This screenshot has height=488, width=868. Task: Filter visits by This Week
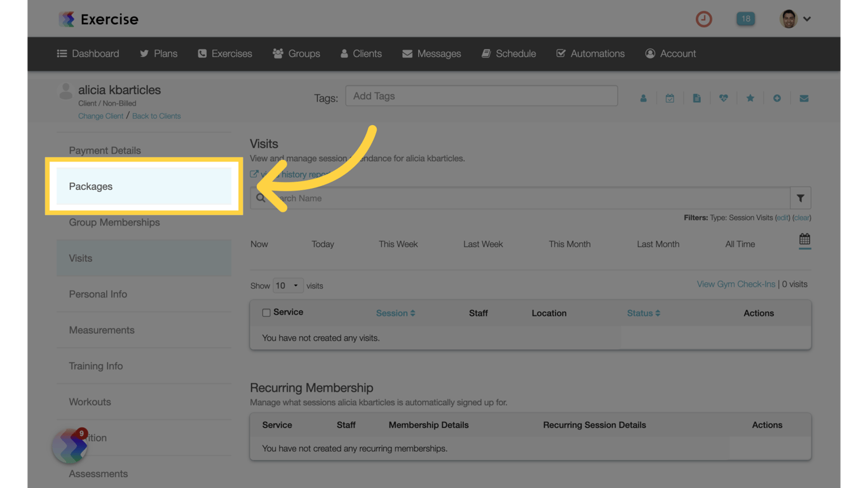(398, 244)
